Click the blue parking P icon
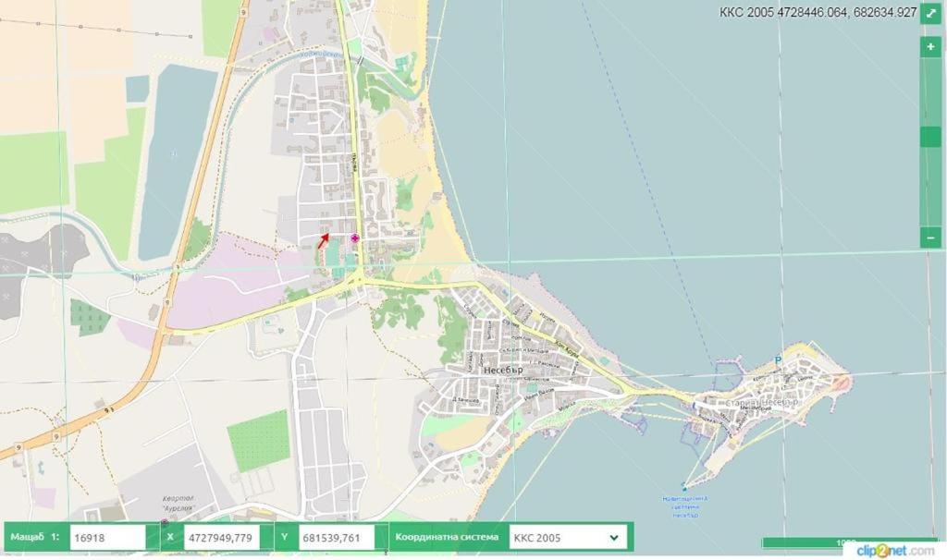The image size is (947, 560). point(777,361)
